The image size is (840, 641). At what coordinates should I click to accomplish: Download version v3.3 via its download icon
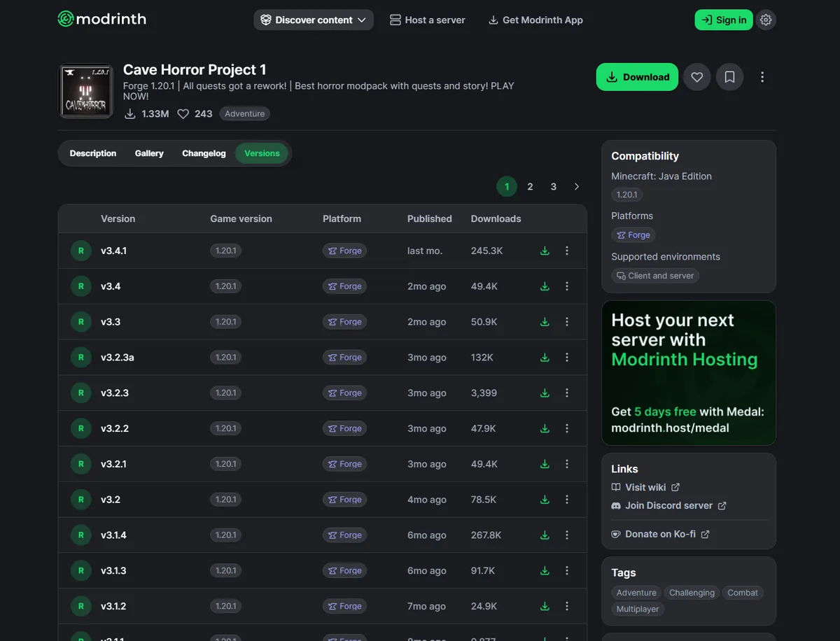pyautogui.click(x=545, y=322)
